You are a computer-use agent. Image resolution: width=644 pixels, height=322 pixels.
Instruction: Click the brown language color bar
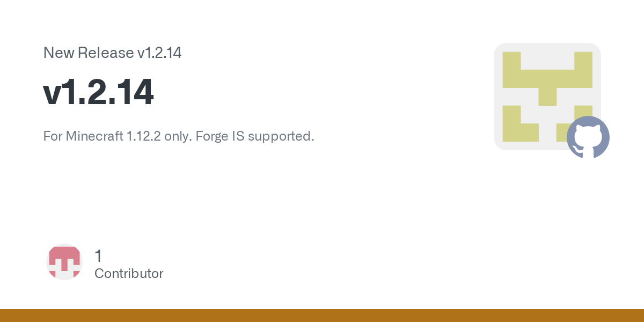(322, 316)
